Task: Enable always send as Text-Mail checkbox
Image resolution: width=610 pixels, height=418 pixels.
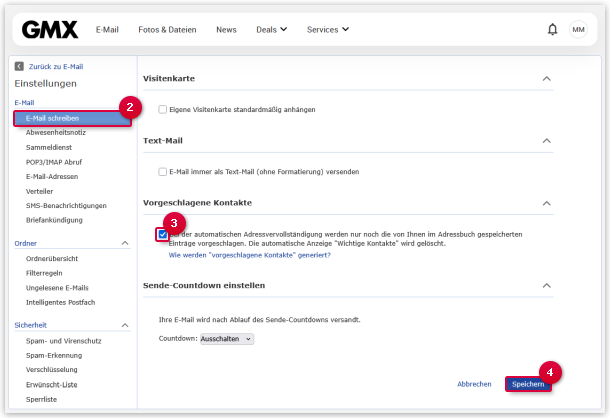Action: click(x=163, y=171)
